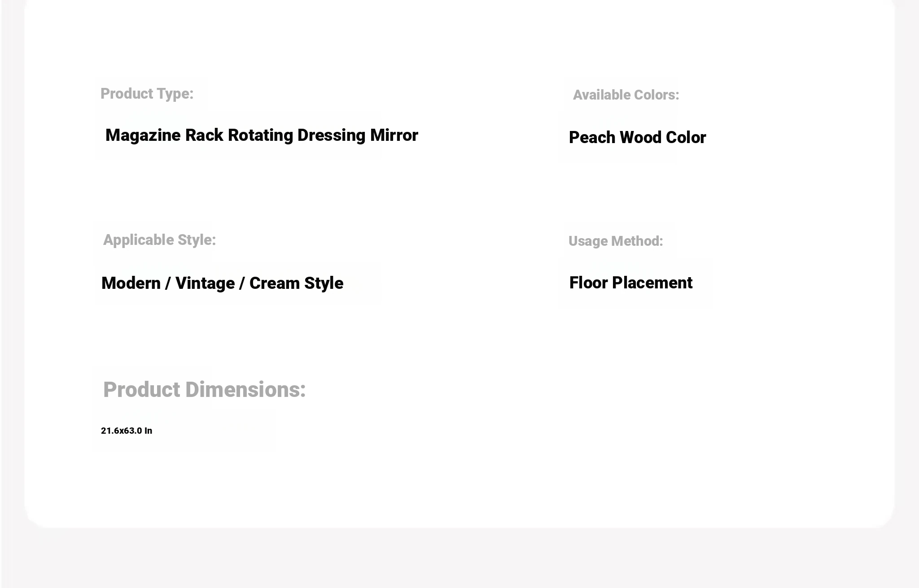Click the word "Rack" in the product type
The width and height of the screenshot is (919, 588).
coord(204,135)
